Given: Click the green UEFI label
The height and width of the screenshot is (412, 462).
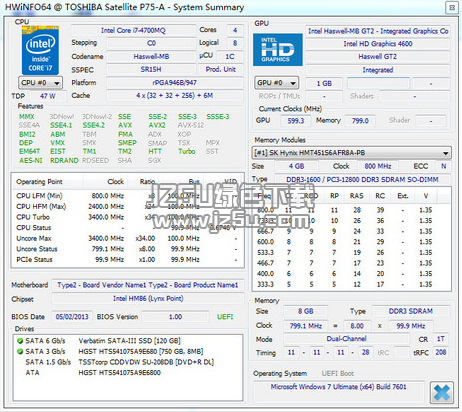Looking at the screenshot, I should pyautogui.click(x=225, y=317).
